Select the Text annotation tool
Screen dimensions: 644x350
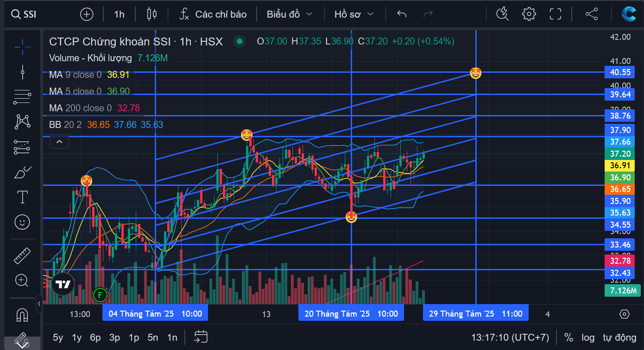click(22, 197)
